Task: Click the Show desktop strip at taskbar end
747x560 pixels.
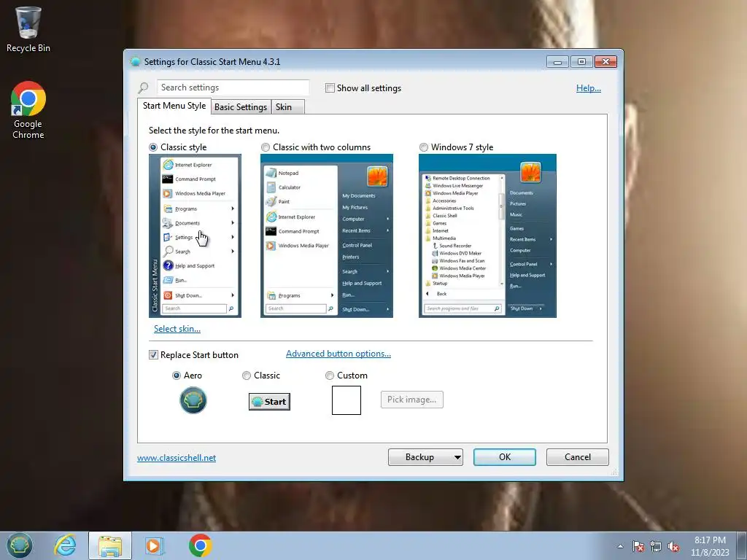Action: point(743,545)
